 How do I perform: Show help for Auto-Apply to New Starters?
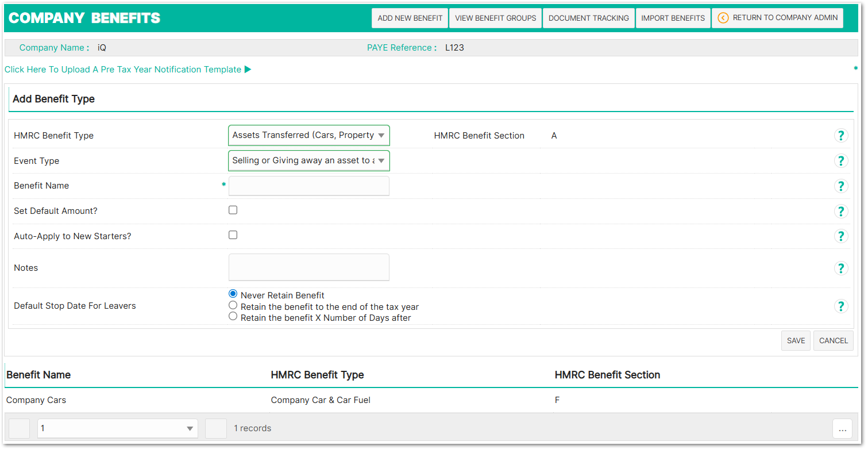841,236
